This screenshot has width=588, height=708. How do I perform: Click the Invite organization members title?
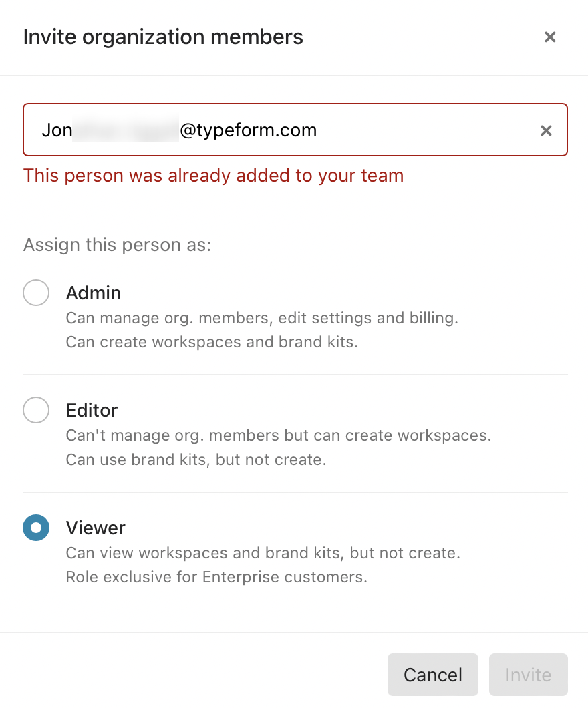[162, 37]
